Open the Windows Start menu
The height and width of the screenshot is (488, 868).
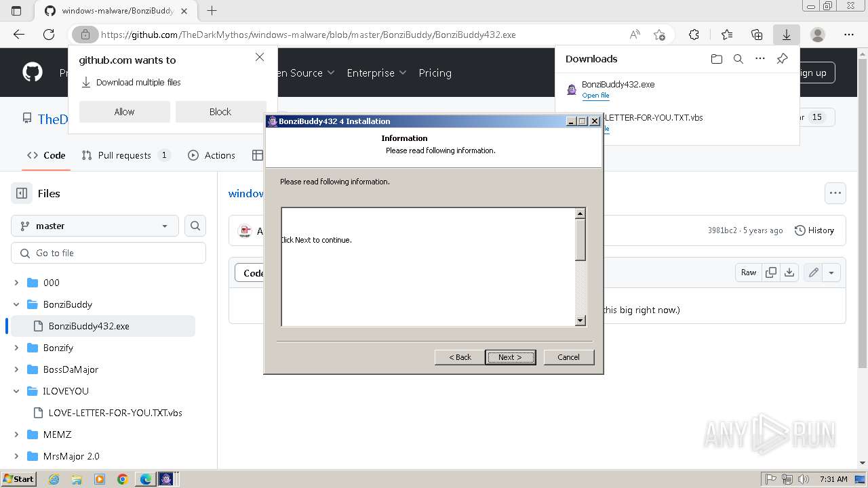pyautogui.click(x=19, y=479)
